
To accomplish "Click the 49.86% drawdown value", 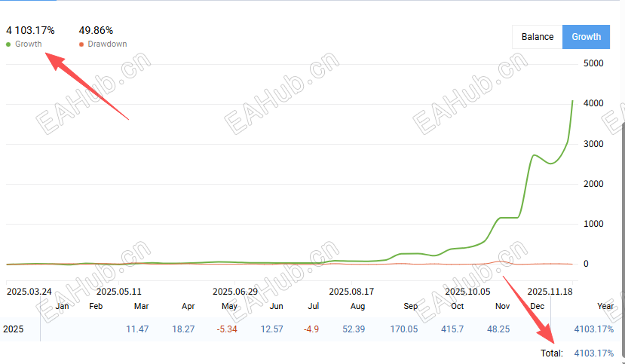I will (96, 31).
